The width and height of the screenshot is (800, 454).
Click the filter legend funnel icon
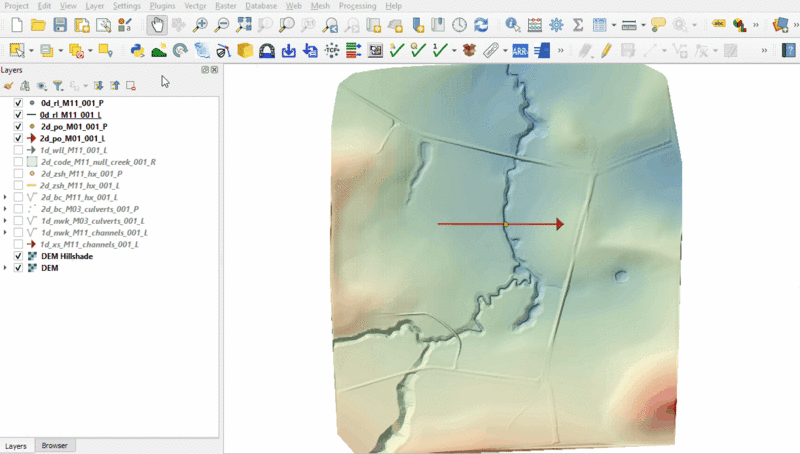57,86
